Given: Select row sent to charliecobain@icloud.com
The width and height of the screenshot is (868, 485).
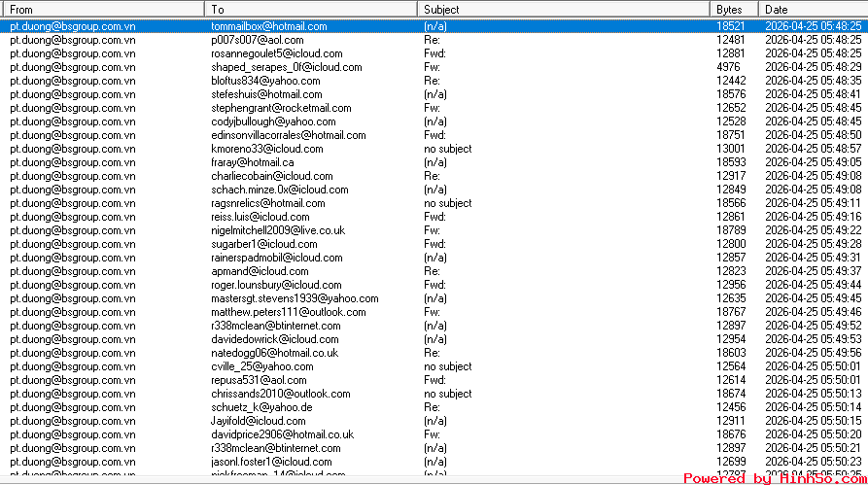Looking at the screenshot, I should (x=434, y=176).
